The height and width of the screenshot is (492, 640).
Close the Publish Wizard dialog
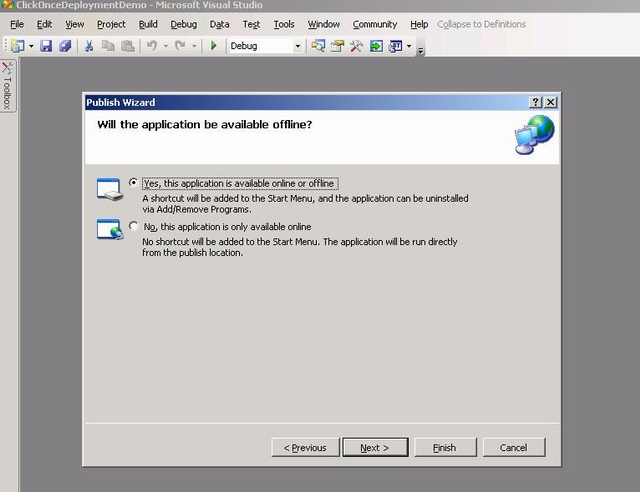point(550,102)
